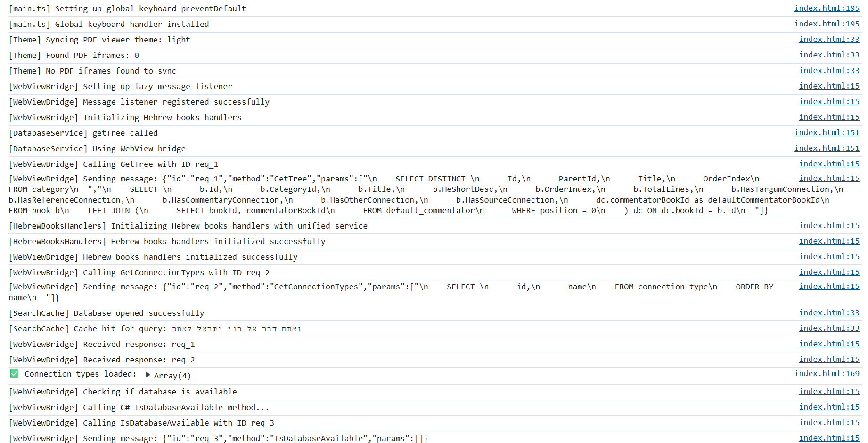
Task: Open index.html:15 for Initializing Hebrew books handlers
Action: (x=829, y=117)
